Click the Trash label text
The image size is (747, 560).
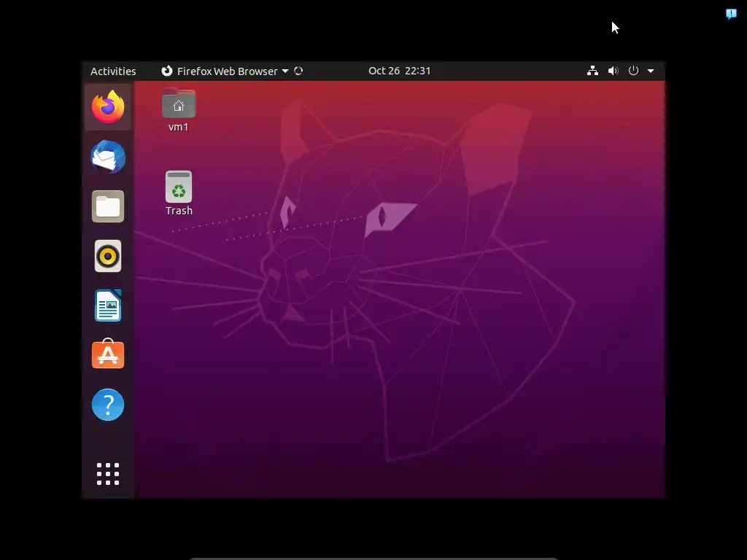point(179,211)
